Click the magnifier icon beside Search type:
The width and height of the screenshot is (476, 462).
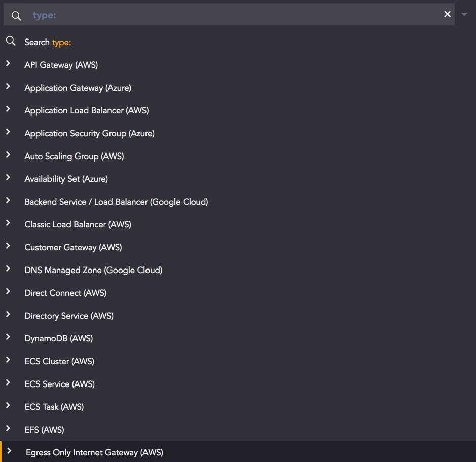[11, 41]
